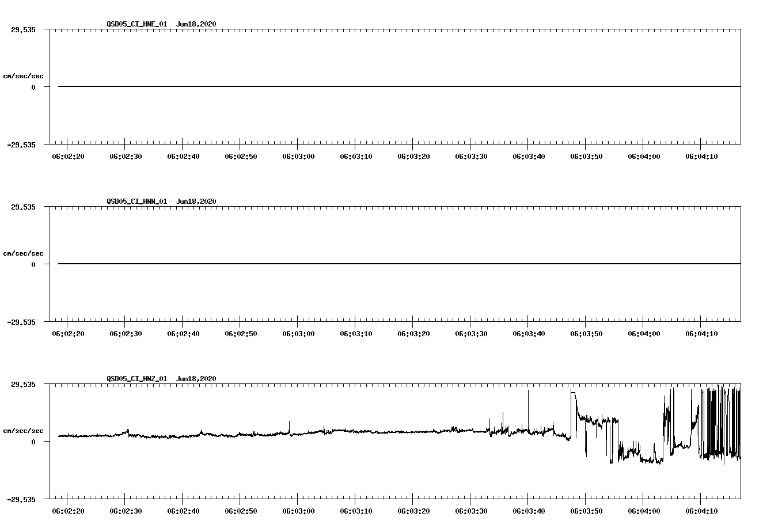
Task: Click 06:02:40 time label under HNN plot
Action: (x=183, y=333)
